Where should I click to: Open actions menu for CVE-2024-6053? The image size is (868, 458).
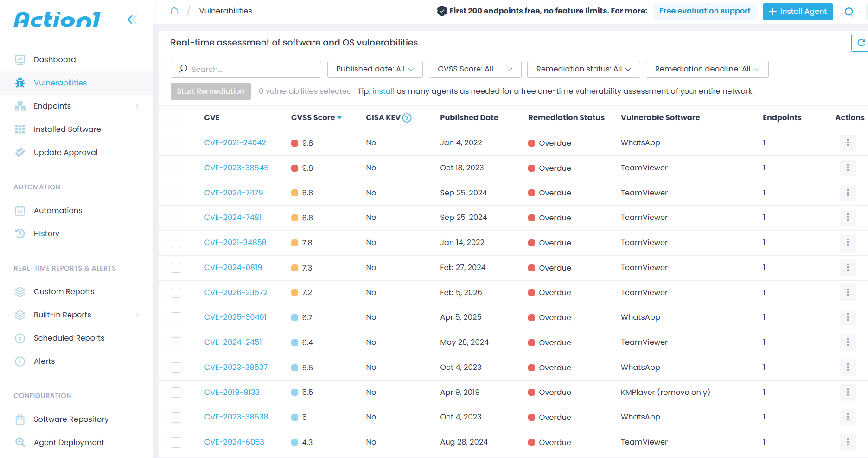point(848,442)
